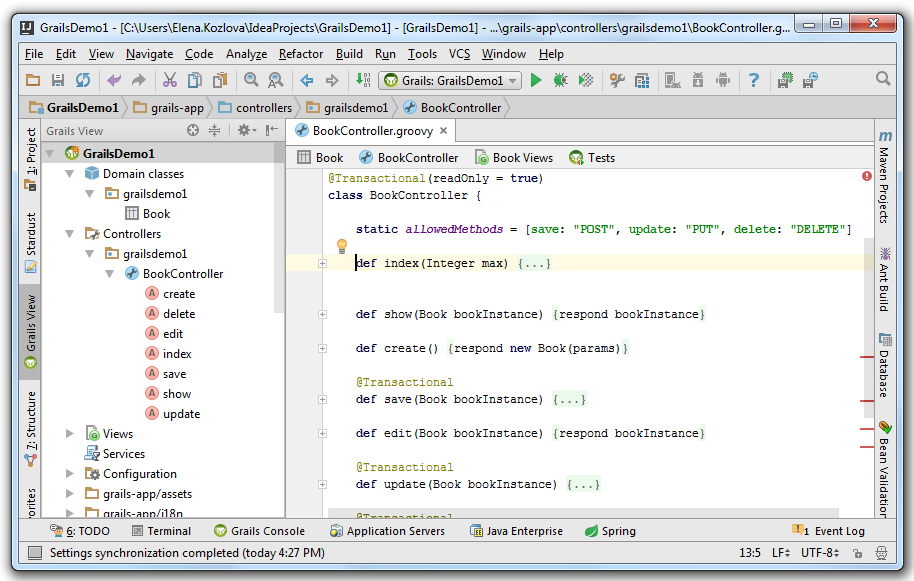914x581 pixels.
Task: Unfold the index method code block
Action: (322, 264)
